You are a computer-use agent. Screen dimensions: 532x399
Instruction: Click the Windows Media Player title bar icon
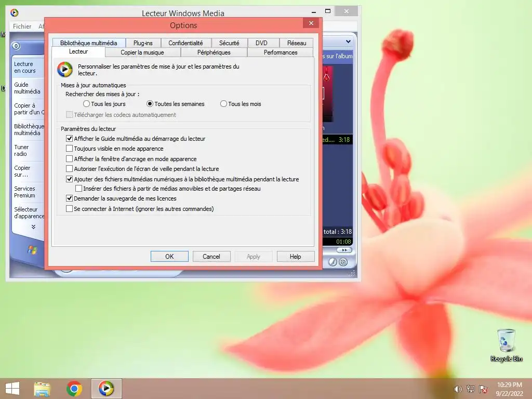click(14, 13)
